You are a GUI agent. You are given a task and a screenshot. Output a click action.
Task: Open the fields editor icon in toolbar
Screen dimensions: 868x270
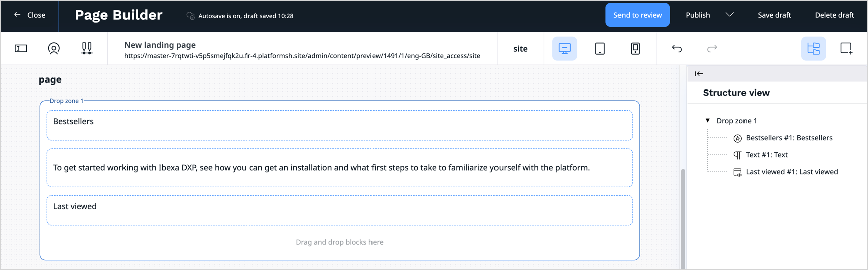point(21,48)
